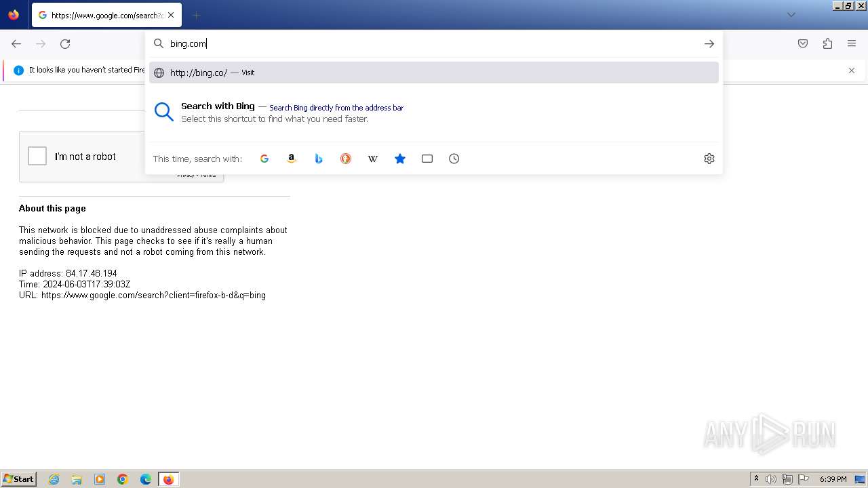Screen dimensions: 868x488
Task: Open volume control in system tray
Action: [x=771, y=479]
